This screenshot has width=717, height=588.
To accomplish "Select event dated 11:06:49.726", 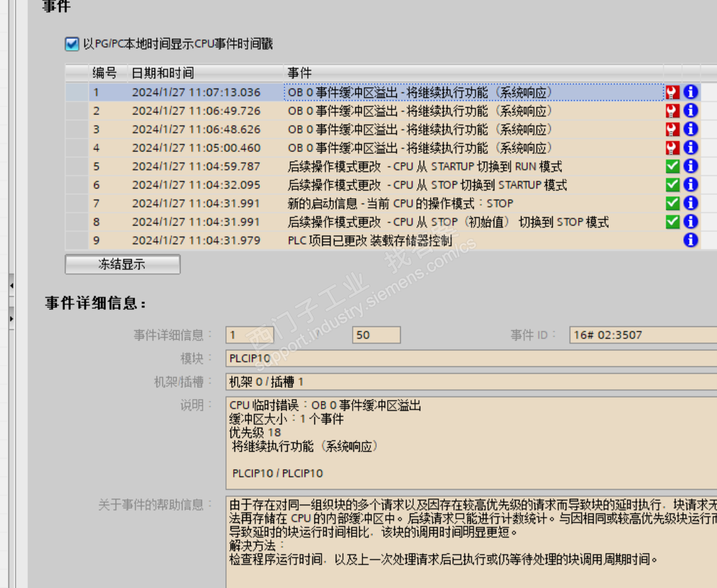I will pos(383,110).
